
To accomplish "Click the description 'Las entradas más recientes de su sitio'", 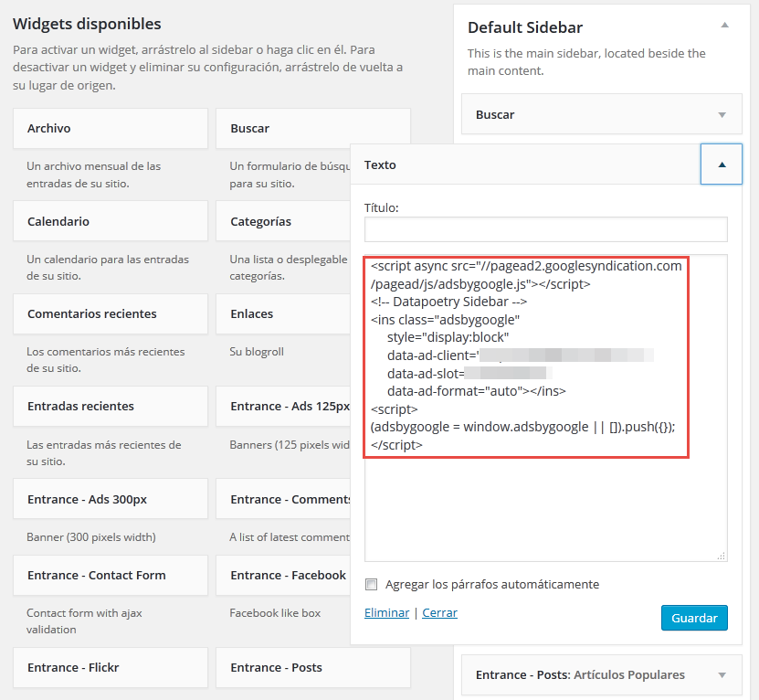I will pyautogui.click(x=103, y=453).
